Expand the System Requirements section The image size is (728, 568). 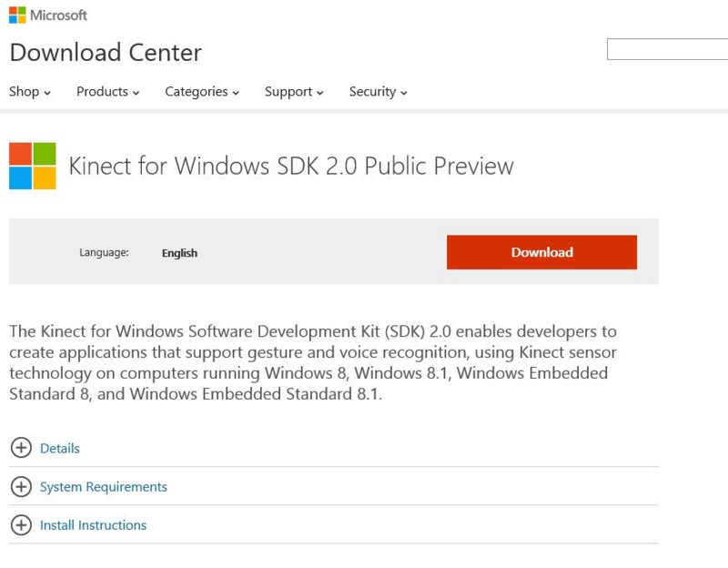click(103, 487)
